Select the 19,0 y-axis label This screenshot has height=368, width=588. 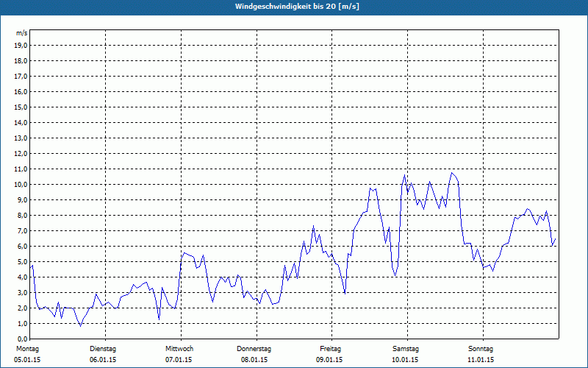21,46
